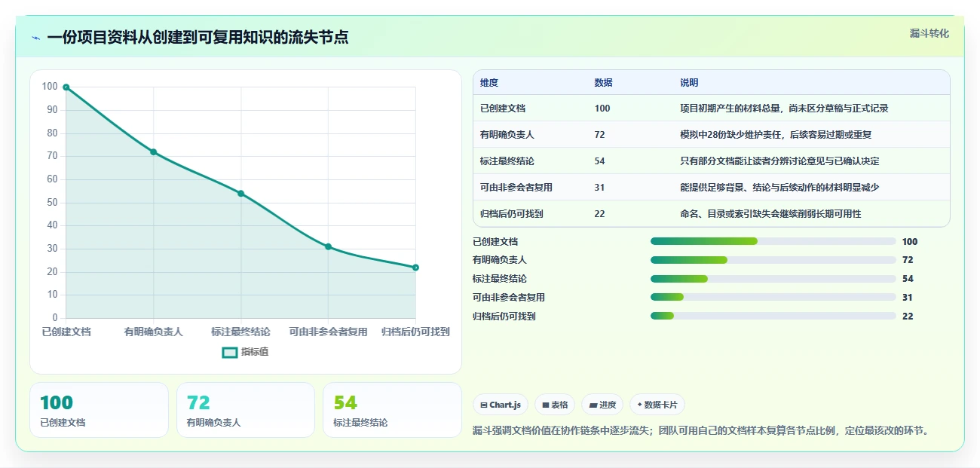Image resolution: width=980 pixels, height=468 pixels.
Task: Click the 标注最终结论 progress bar
Action: [773, 279]
